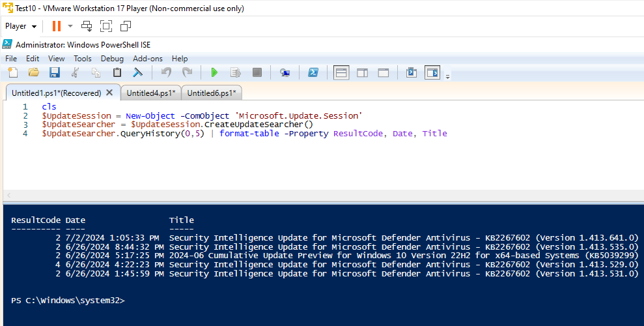Open the File menu
644x326 pixels.
tap(11, 59)
